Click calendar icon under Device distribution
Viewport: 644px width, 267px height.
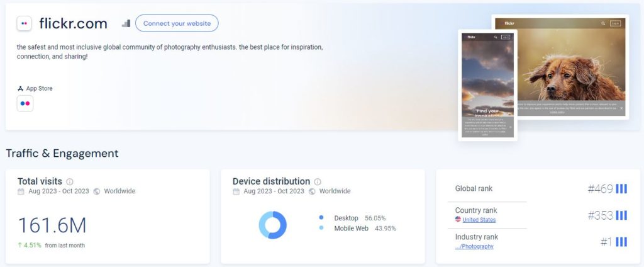[x=236, y=191]
